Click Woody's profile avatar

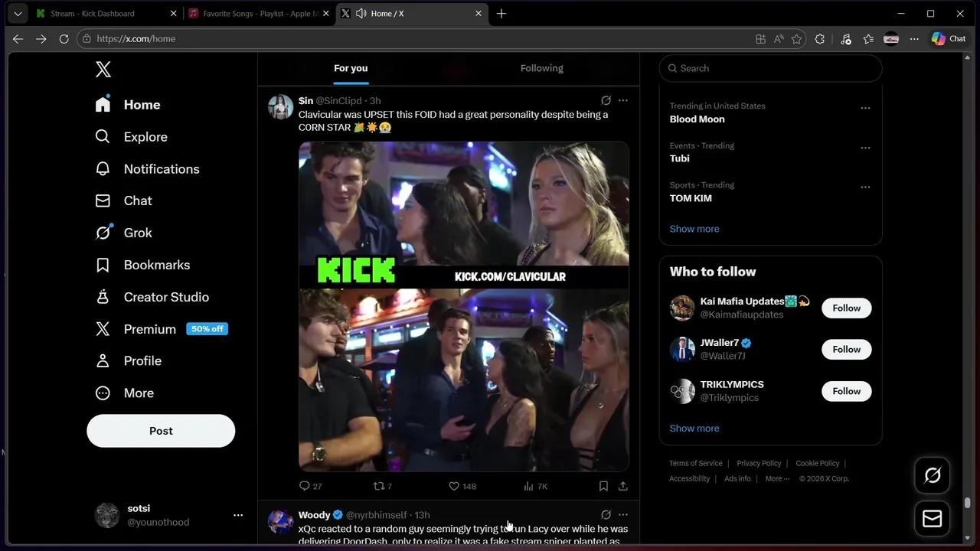[281, 521]
